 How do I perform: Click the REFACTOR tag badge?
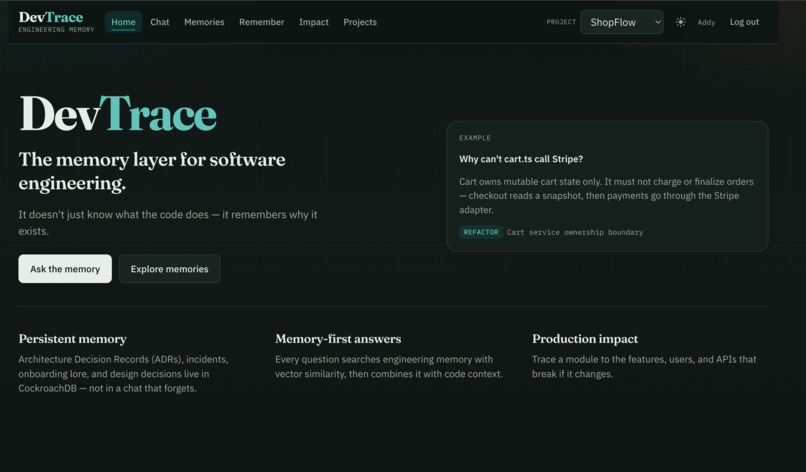pos(481,232)
